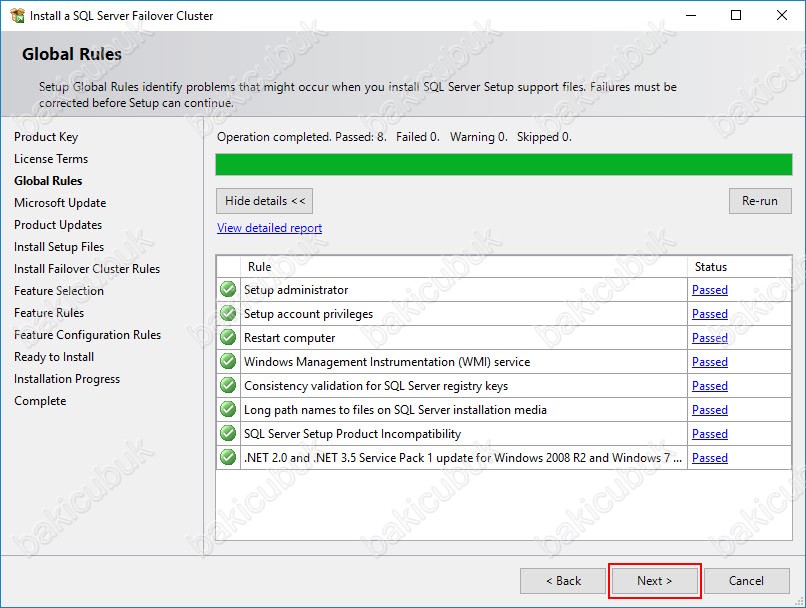
Task: Maximize the installer window
Action: pos(736,15)
